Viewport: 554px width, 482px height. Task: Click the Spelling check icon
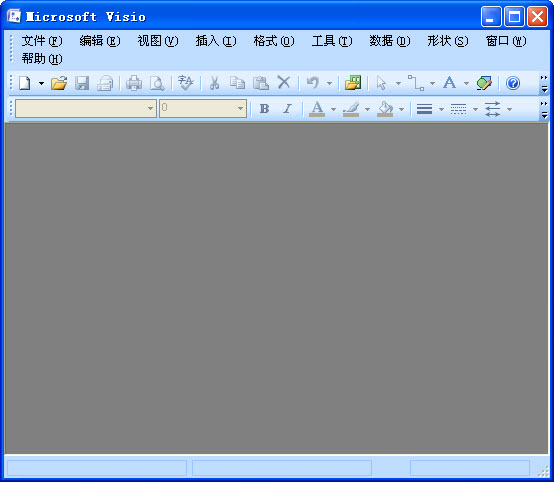(185, 83)
